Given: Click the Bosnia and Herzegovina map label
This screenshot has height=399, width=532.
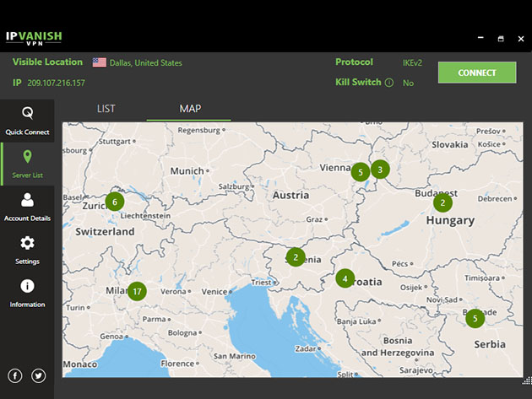Looking at the screenshot, I should (x=398, y=347).
